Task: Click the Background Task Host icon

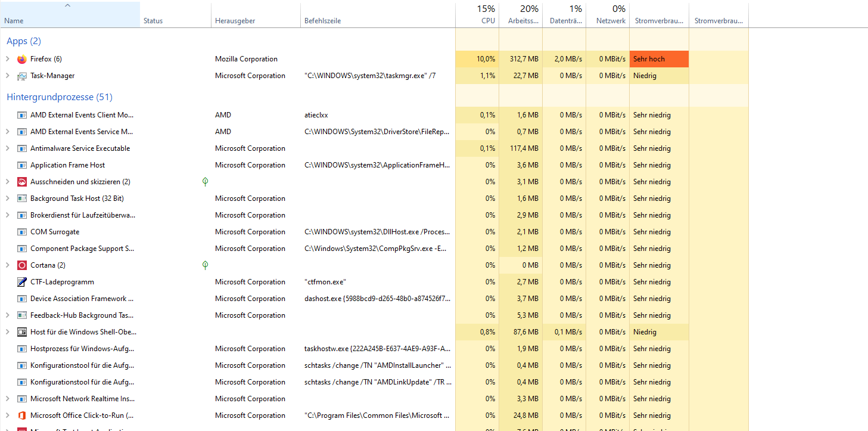Action: pos(22,199)
